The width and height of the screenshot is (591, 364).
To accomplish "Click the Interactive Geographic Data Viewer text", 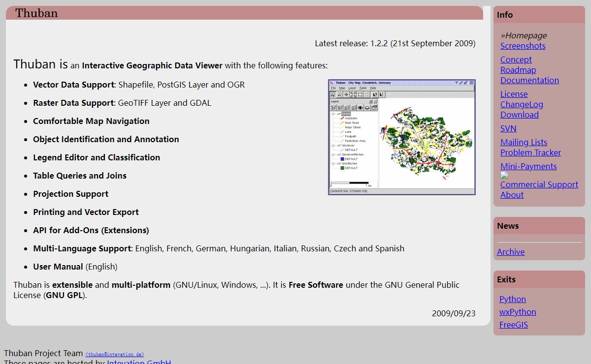I will click(152, 65).
